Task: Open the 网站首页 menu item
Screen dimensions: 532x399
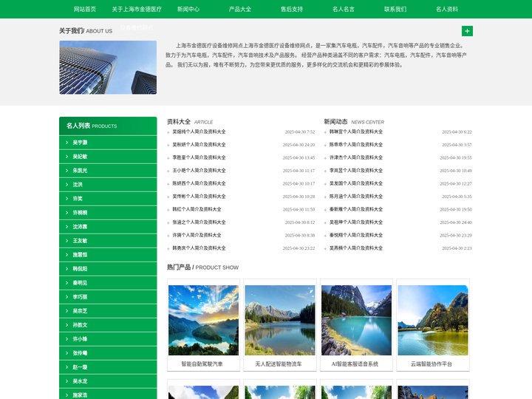Action: [85, 9]
